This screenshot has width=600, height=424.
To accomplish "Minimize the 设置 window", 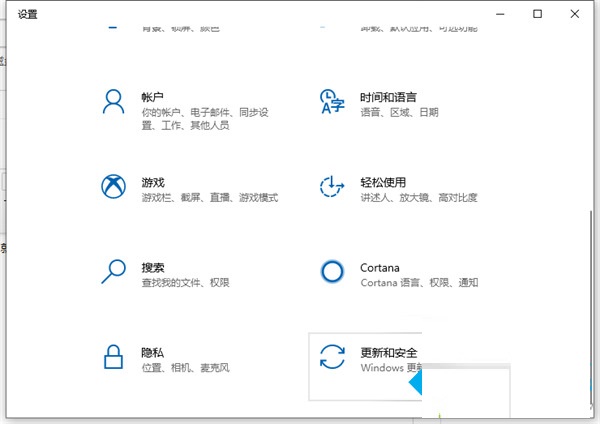I will click(x=500, y=14).
